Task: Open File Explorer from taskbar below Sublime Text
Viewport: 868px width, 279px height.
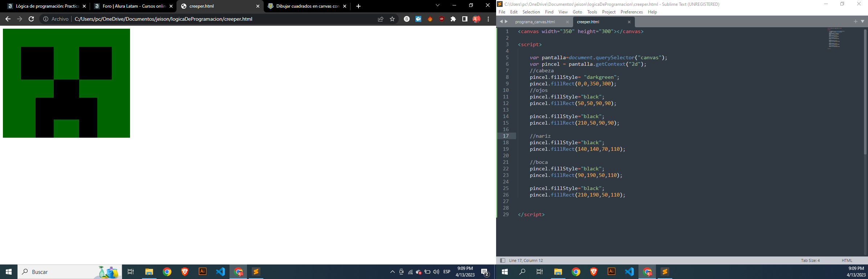Action: click(x=558, y=272)
